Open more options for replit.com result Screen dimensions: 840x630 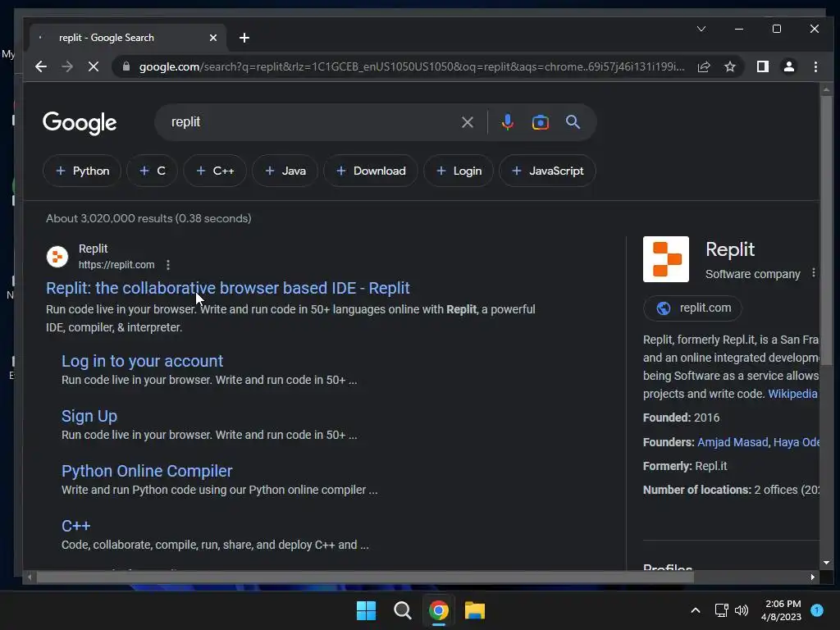[x=168, y=265]
